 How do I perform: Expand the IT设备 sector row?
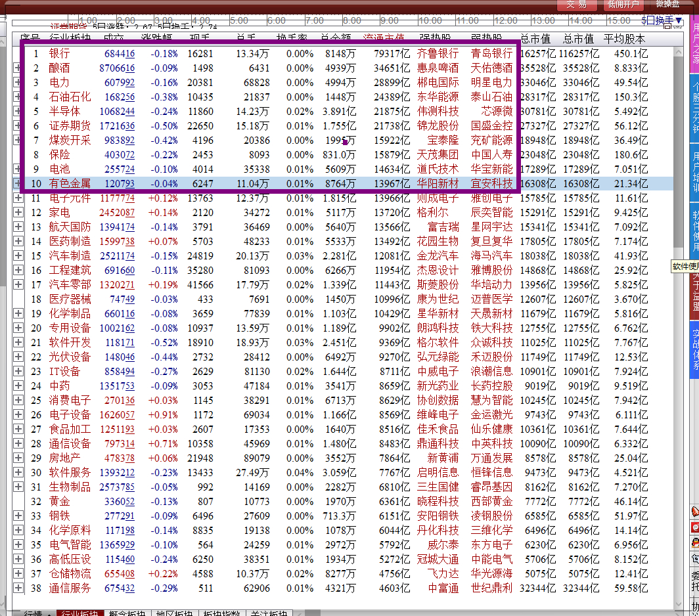(18, 371)
